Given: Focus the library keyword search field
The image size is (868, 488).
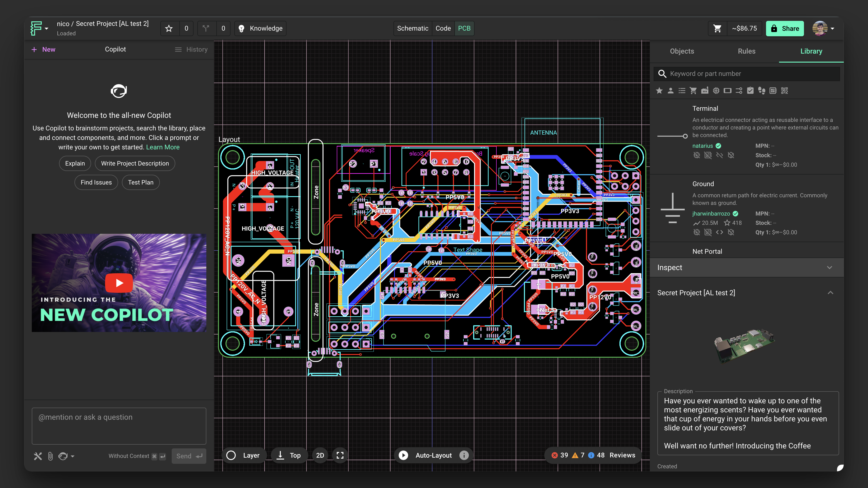Looking at the screenshot, I should (x=746, y=74).
